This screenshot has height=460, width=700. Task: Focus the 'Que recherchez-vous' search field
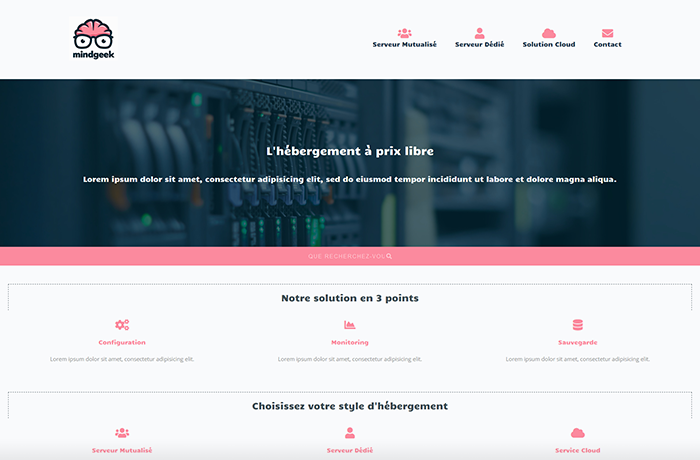pos(345,256)
